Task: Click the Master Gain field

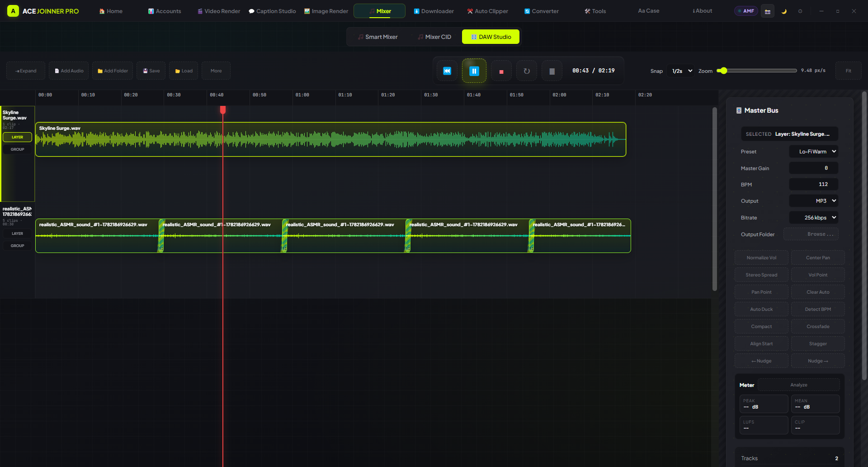Action: [814, 168]
